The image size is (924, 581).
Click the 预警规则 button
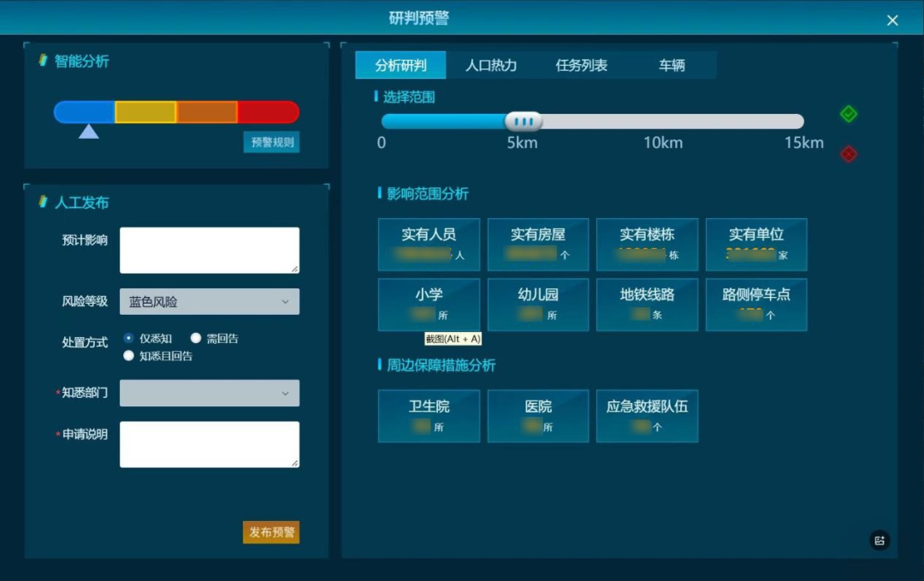tap(271, 142)
